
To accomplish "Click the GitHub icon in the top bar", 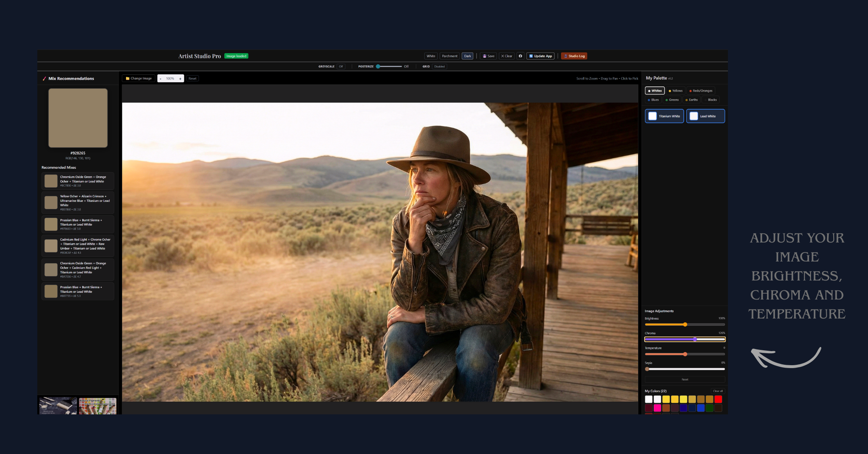I will 520,56.
